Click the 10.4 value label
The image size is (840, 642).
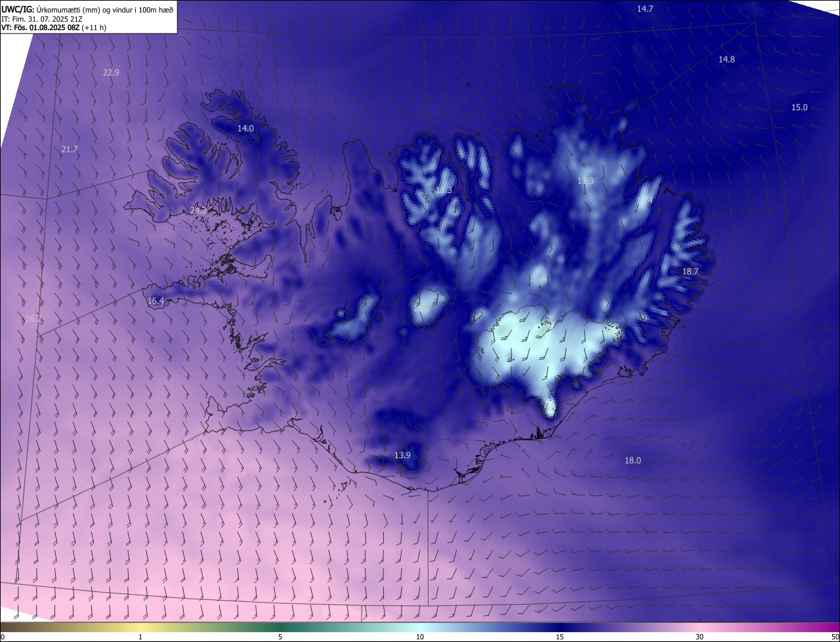[x=644, y=201]
